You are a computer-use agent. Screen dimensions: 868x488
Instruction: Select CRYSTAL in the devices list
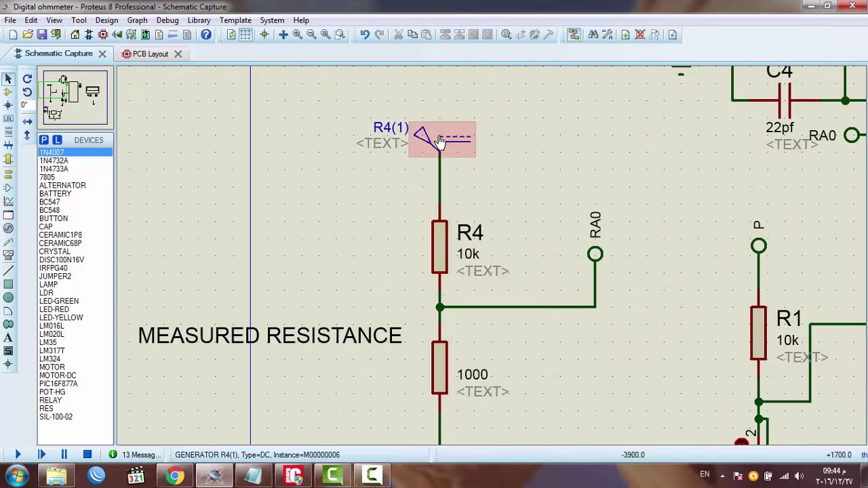point(55,251)
